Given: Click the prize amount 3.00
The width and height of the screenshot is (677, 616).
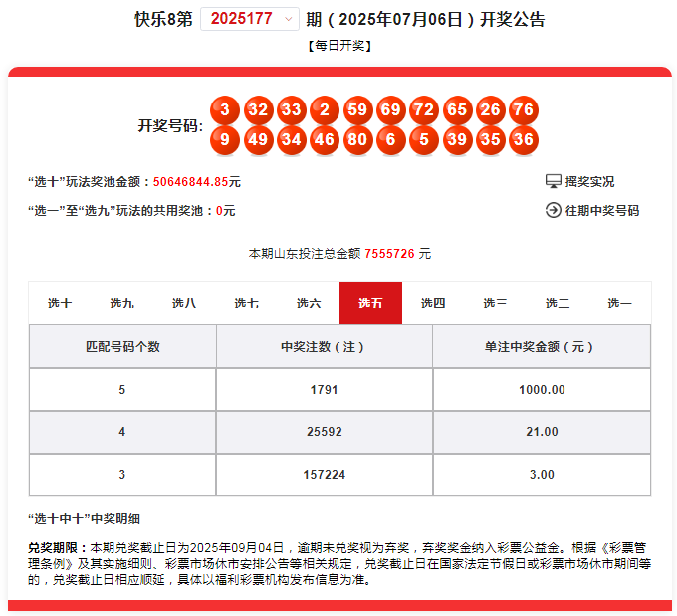Looking at the screenshot, I should pyautogui.click(x=542, y=475).
